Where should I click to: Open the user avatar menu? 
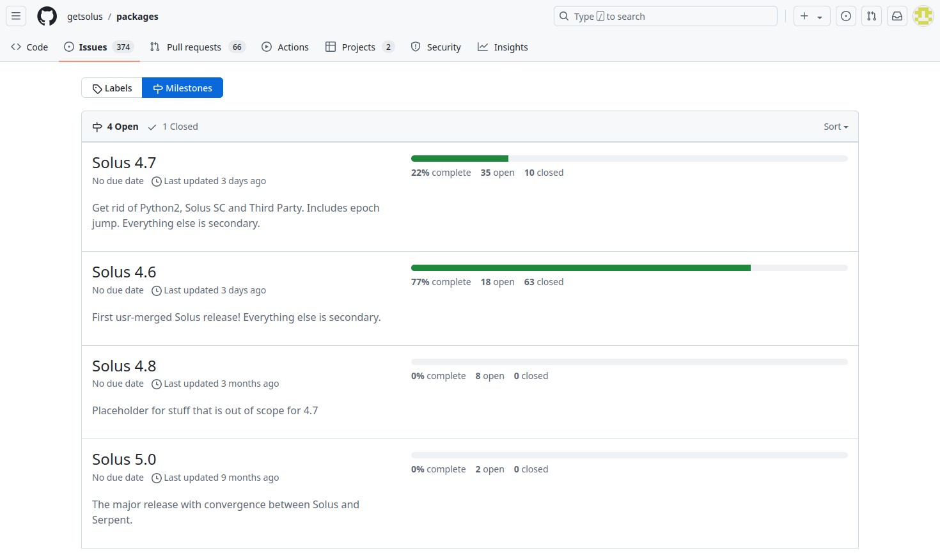(x=923, y=16)
